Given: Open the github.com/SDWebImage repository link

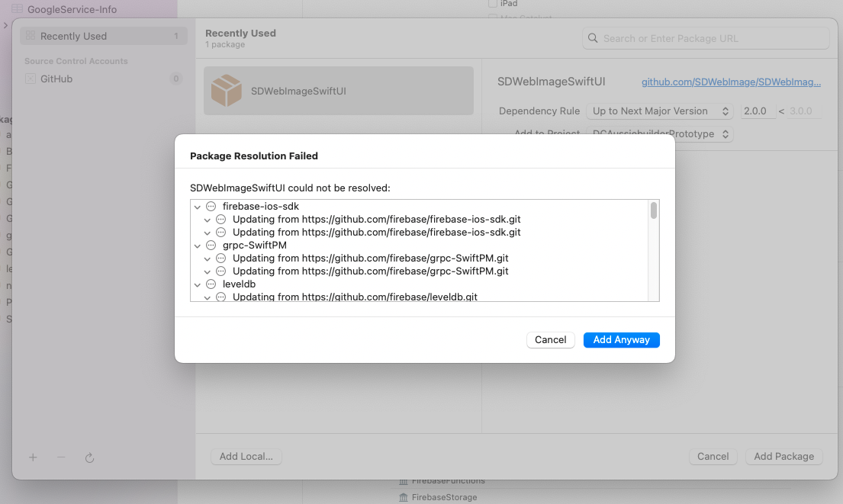Looking at the screenshot, I should (731, 82).
